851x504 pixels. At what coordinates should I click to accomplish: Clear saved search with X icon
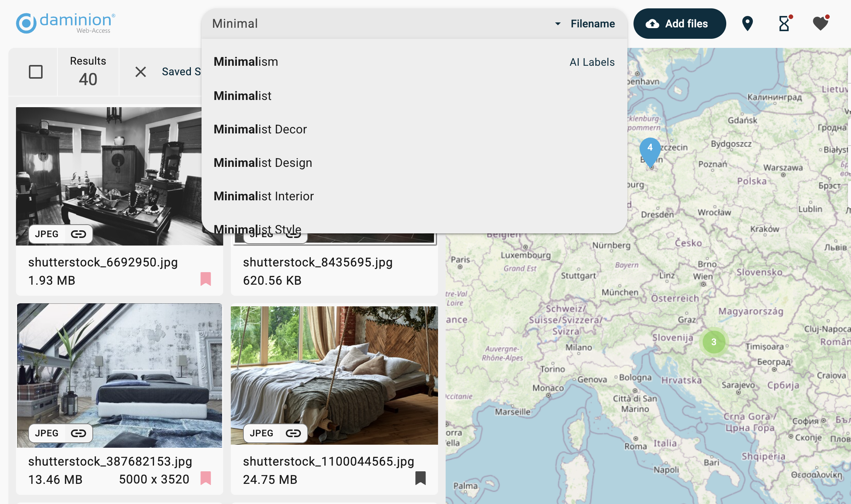click(141, 72)
